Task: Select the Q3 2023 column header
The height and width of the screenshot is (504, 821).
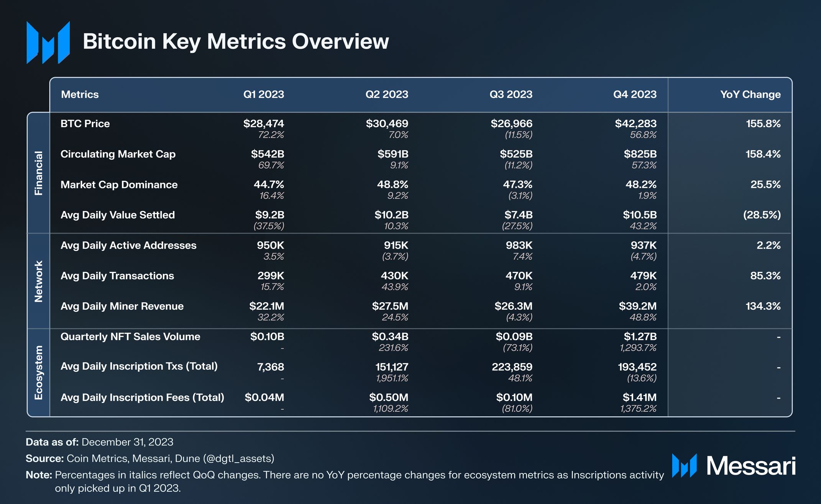Action: [511, 94]
